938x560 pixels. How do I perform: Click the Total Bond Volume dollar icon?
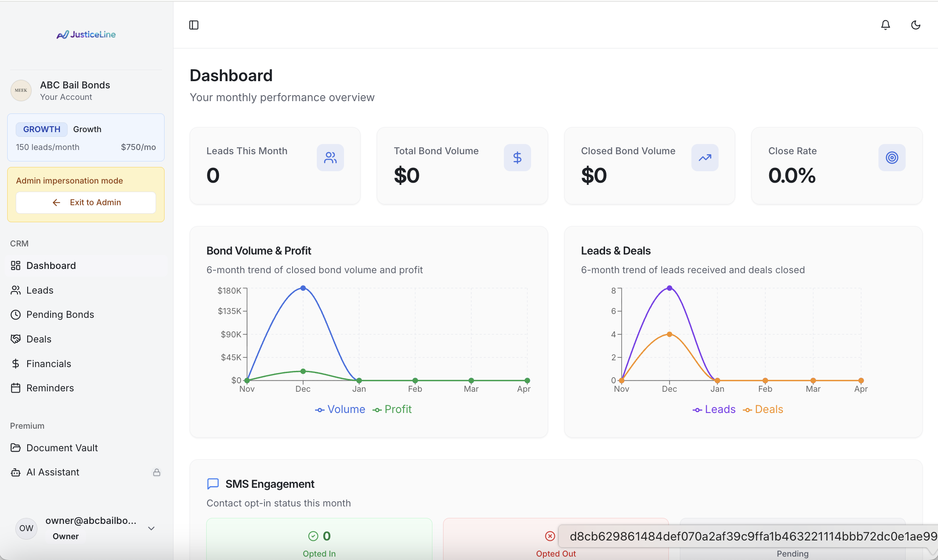tap(517, 158)
